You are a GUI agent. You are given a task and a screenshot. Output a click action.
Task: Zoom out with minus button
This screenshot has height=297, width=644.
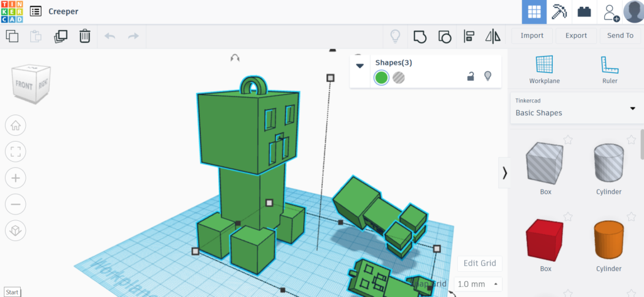16,204
